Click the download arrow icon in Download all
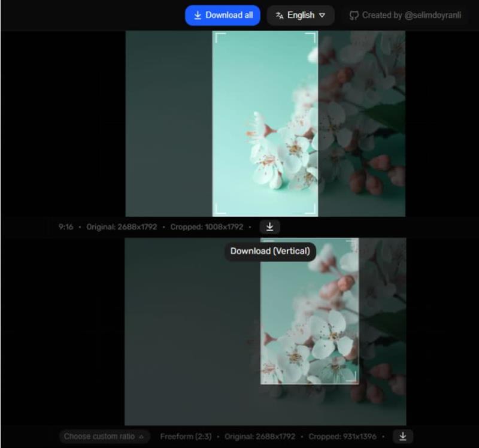 [198, 16]
